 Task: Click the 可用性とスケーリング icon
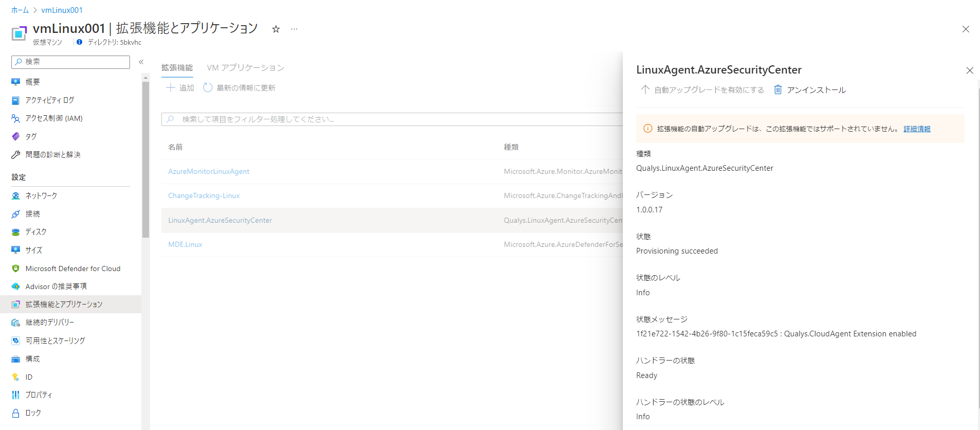[16, 341]
